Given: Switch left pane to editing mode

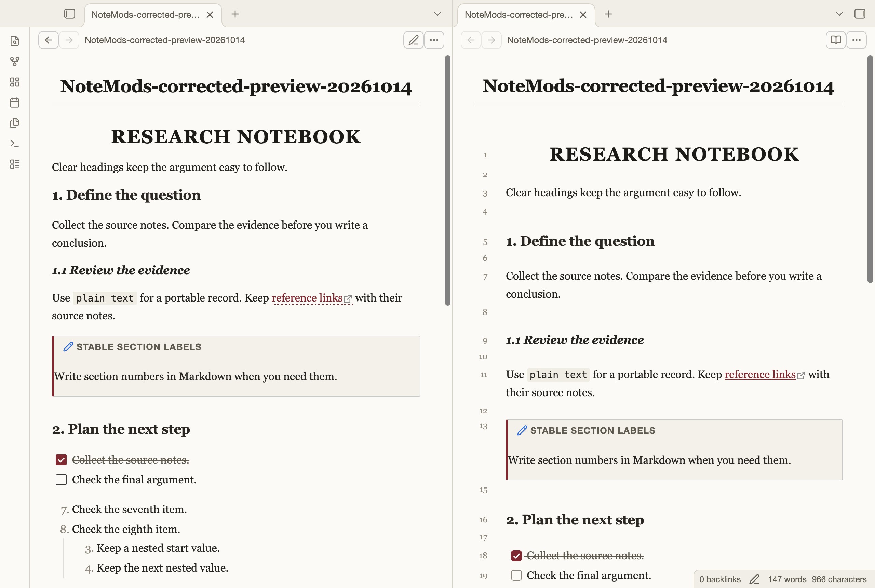Looking at the screenshot, I should pos(413,40).
